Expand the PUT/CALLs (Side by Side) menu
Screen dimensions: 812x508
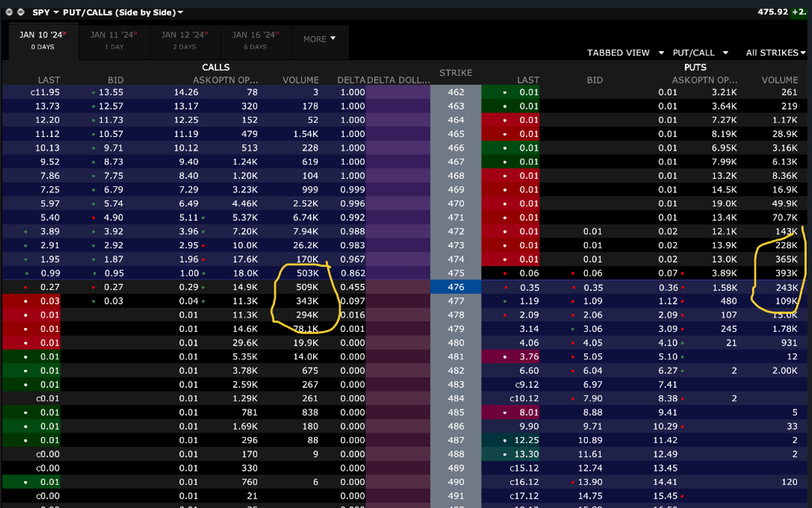tap(122, 12)
